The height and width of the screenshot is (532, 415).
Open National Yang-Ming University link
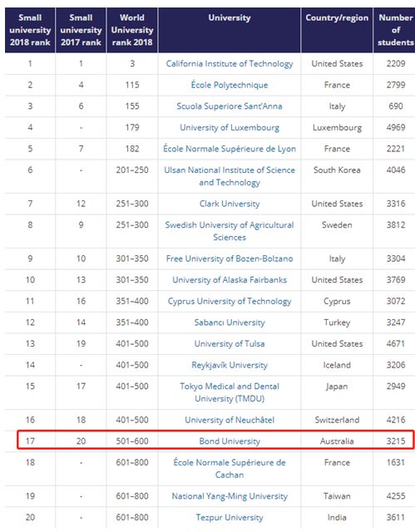coord(230,496)
